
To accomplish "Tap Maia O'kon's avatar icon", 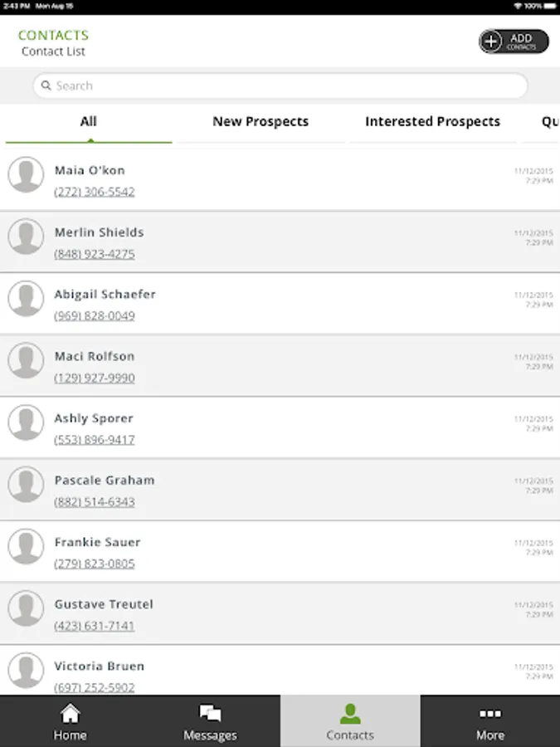I will coord(26,175).
